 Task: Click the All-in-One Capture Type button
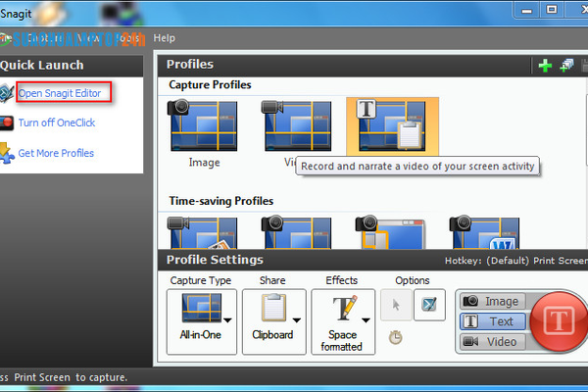tap(201, 321)
